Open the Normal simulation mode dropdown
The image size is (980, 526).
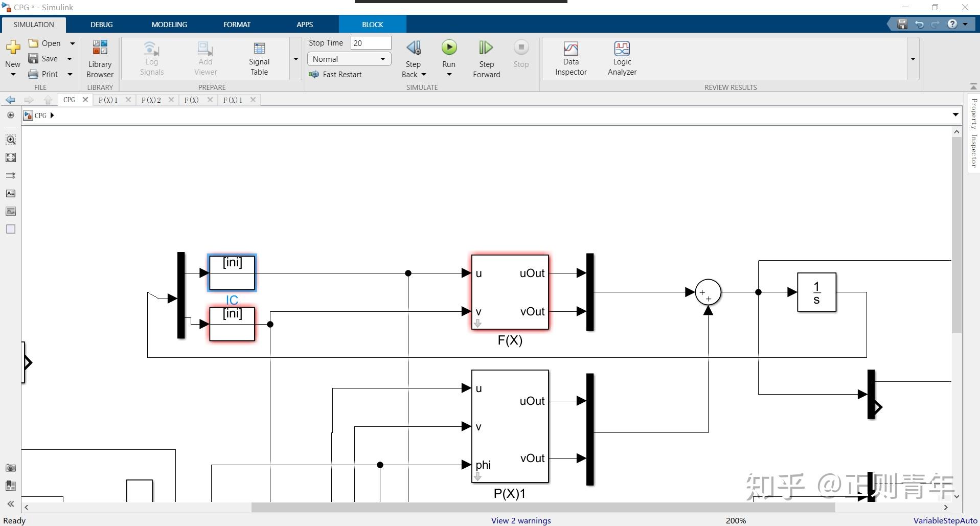pos(349,59)
